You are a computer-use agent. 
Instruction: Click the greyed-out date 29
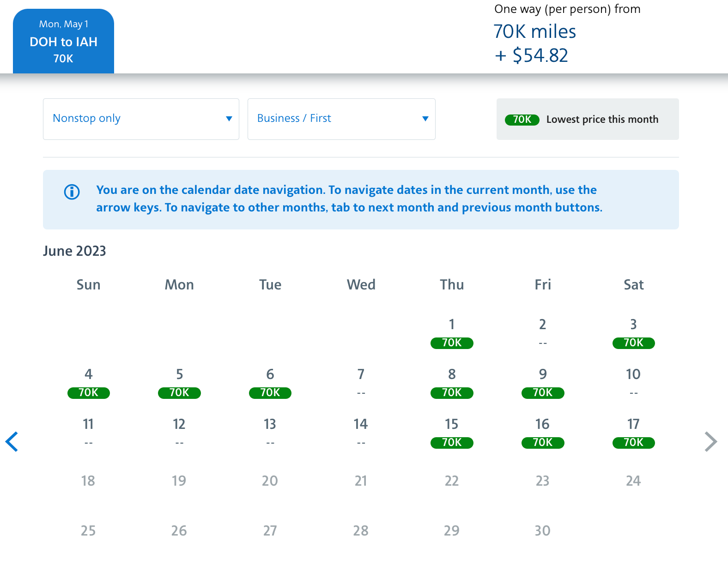coord(452,530)
